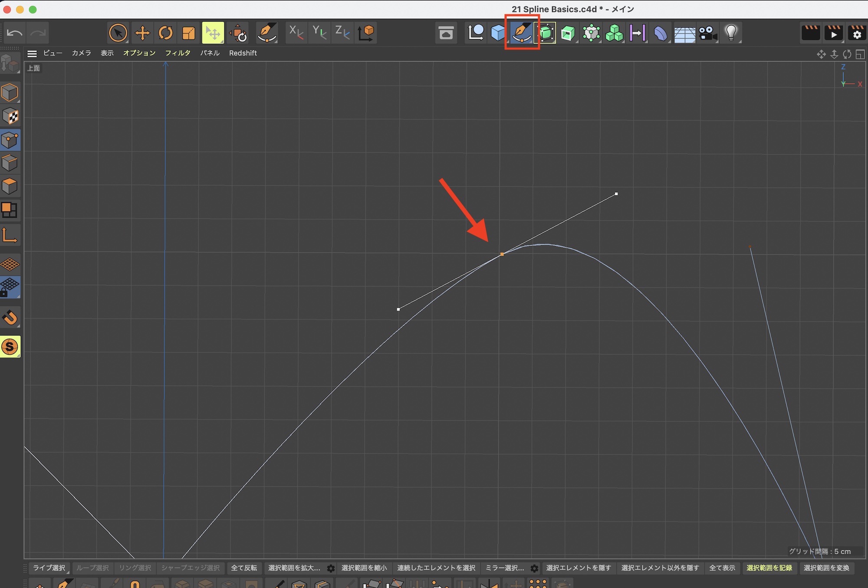Open settings gear next to 選択範囲を拡大
The width and height of the screenshot is (868, 588).
click(331, 568)
